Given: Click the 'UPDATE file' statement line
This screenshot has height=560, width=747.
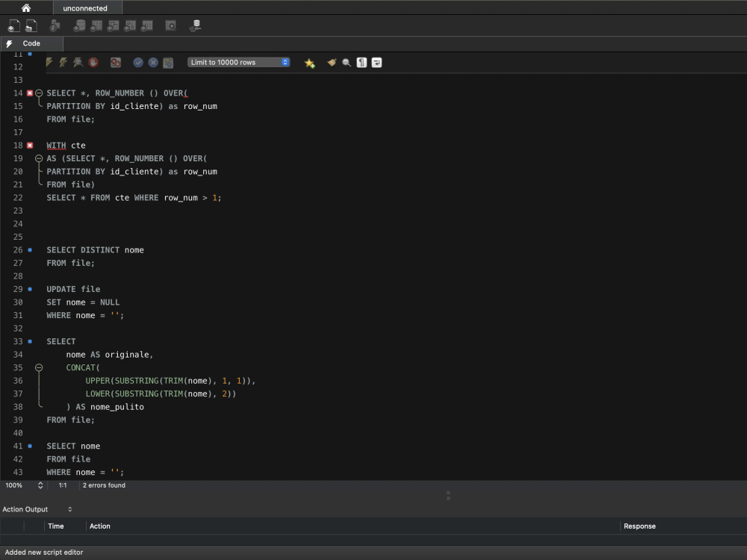Looking at the screenshot, I should click(x=73, y=289).
